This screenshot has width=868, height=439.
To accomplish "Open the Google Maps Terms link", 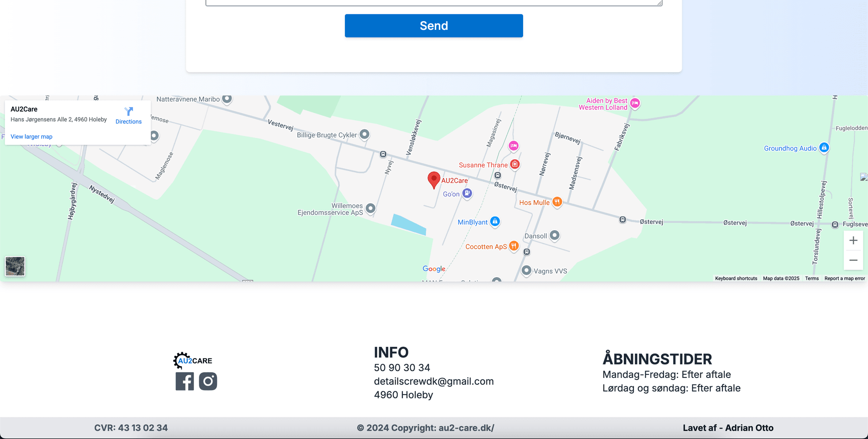I will [811, 279].
